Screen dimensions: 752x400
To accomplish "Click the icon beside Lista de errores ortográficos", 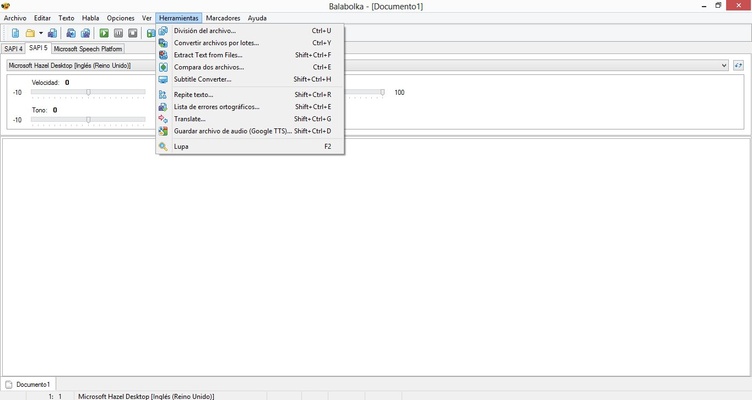I will [x=163, y=106].
